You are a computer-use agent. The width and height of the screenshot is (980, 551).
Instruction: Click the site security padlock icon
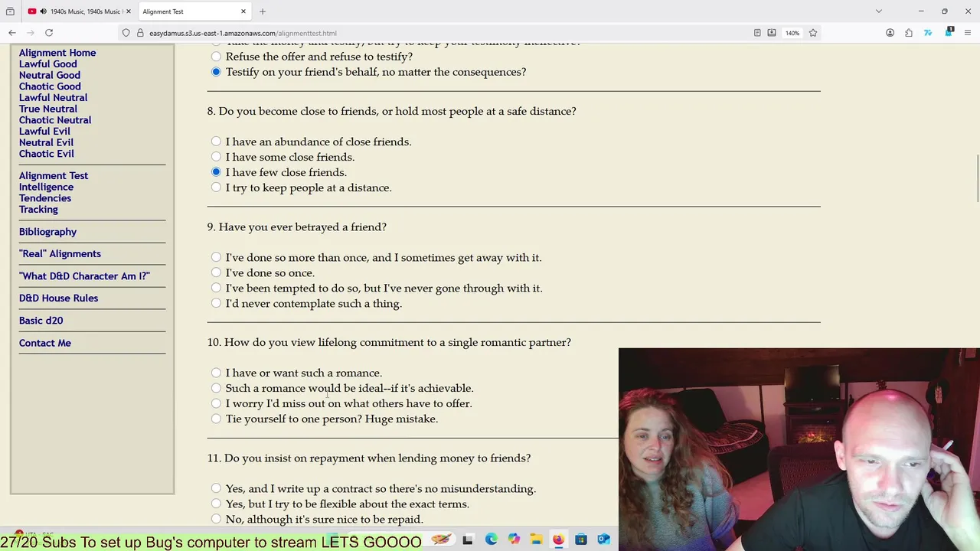[140, 33]
